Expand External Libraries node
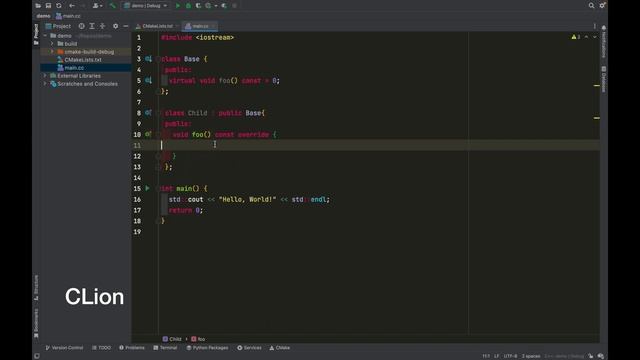Image resolution: width=640 pixels, height=360 pixels. [x=45, y=76]
